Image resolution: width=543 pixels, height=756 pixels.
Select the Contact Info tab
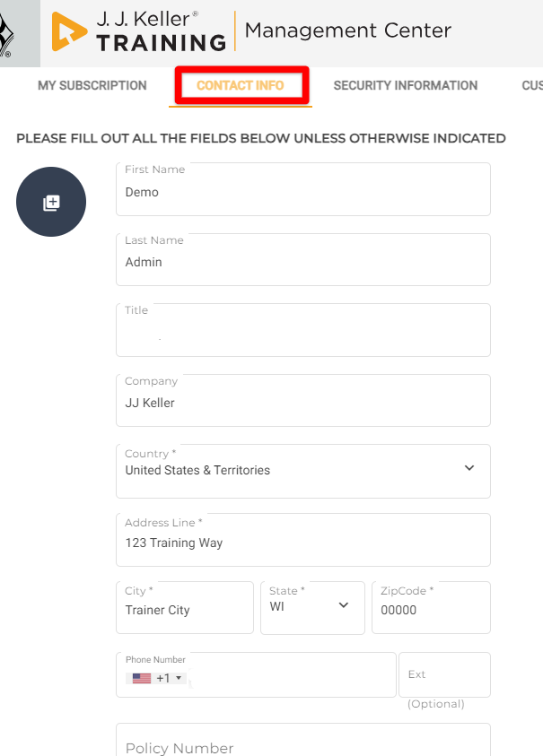click(x=241, y=85)
